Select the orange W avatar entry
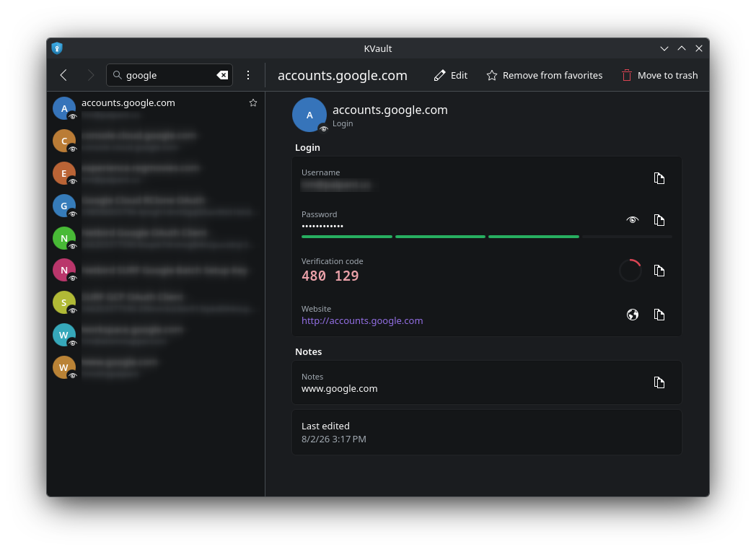This screenshot has width=756, height=552. tap(156, 367)
